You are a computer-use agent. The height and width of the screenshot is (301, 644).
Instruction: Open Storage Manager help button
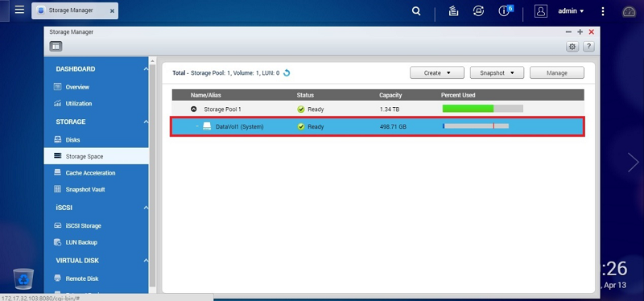pos(588,47)
